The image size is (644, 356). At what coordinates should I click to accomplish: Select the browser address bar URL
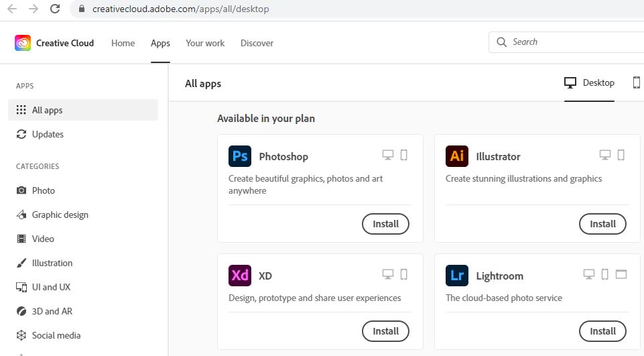(x=181, y=9)
